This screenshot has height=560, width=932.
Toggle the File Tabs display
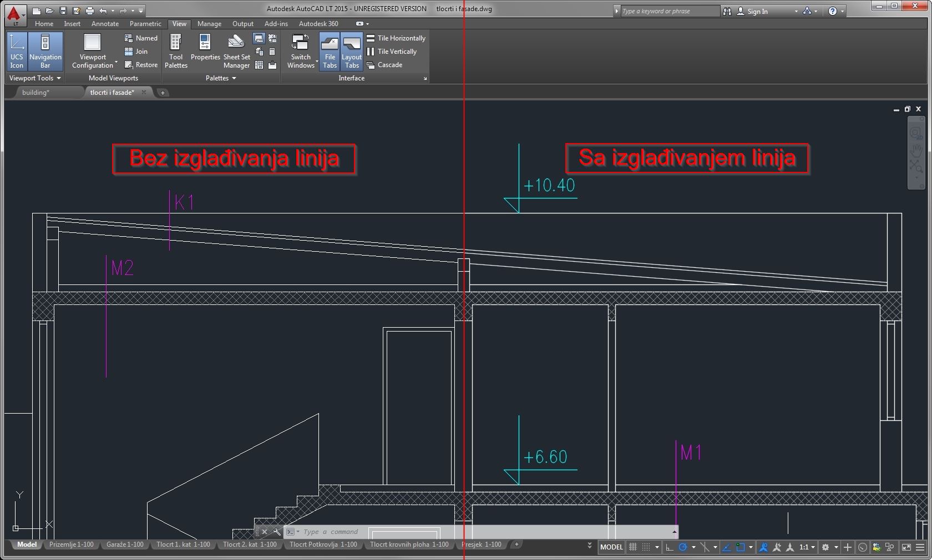tap(330, 50)
